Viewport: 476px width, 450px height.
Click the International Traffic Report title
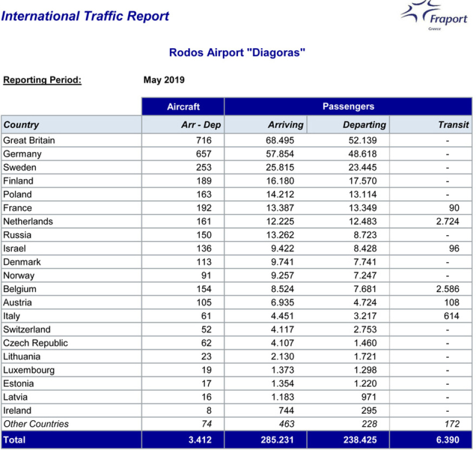point(85,16)
